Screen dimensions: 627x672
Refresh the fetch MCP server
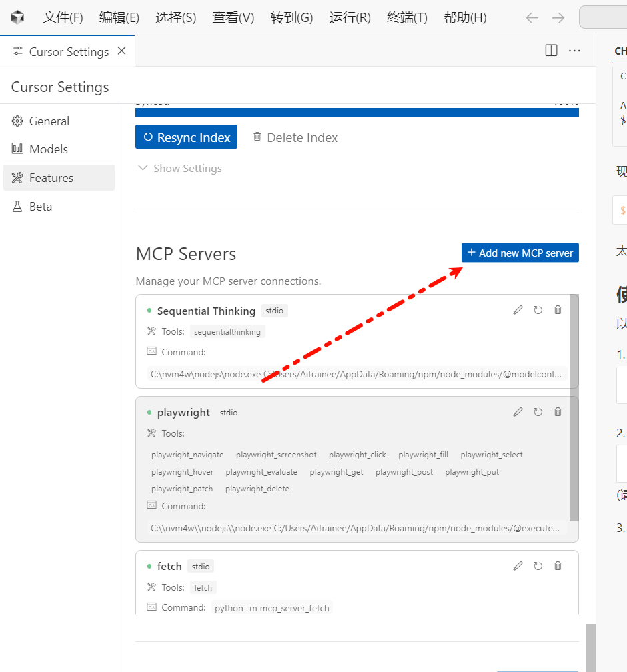point(538,566)
